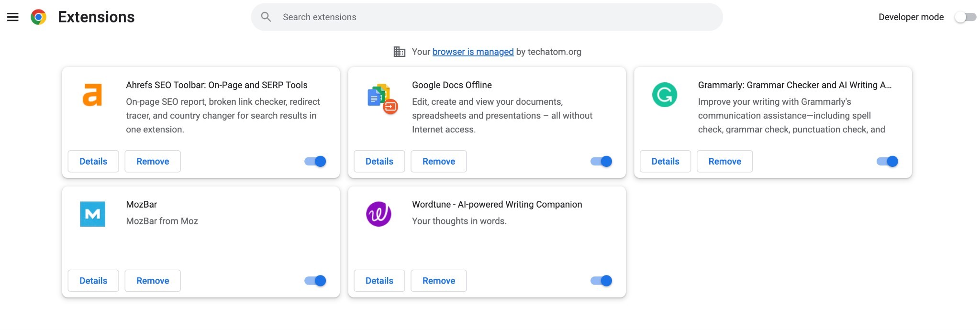The image size is (980, 330).
Task: Open MozBar Details page
Action: (93, 281)
